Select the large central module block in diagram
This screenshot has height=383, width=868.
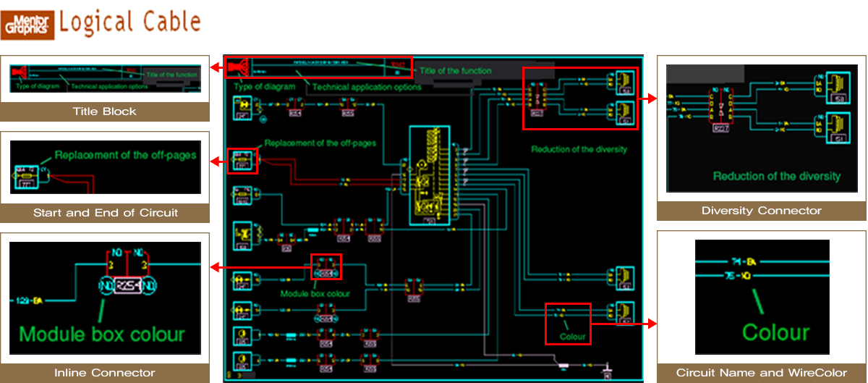tap(430, 174)
